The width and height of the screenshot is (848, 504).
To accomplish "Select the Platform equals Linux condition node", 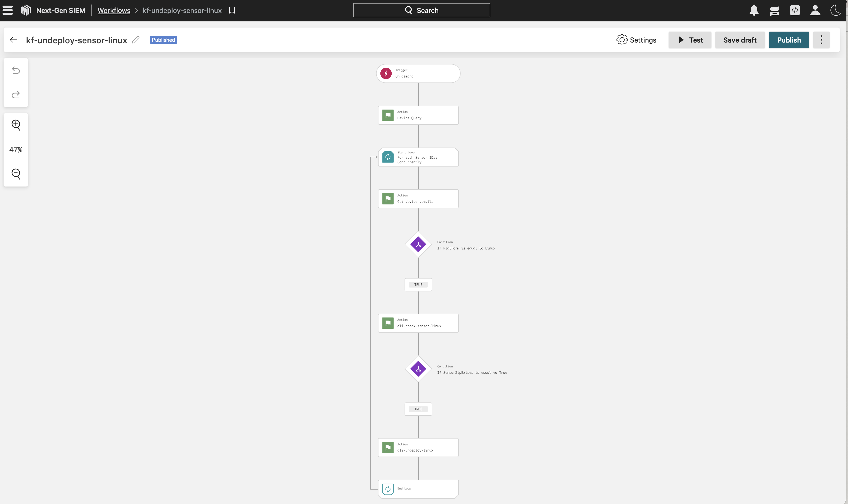I will tap(418, 245).
